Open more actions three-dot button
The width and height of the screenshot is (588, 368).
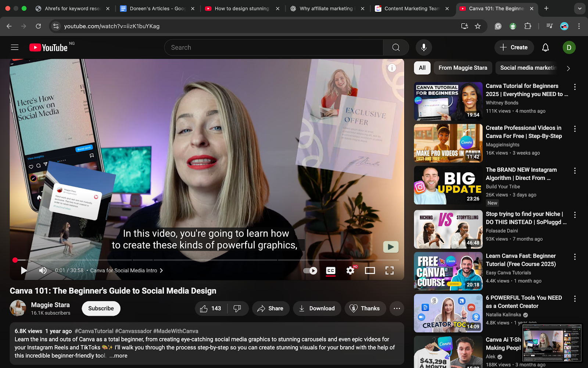[x=397, y=308]
